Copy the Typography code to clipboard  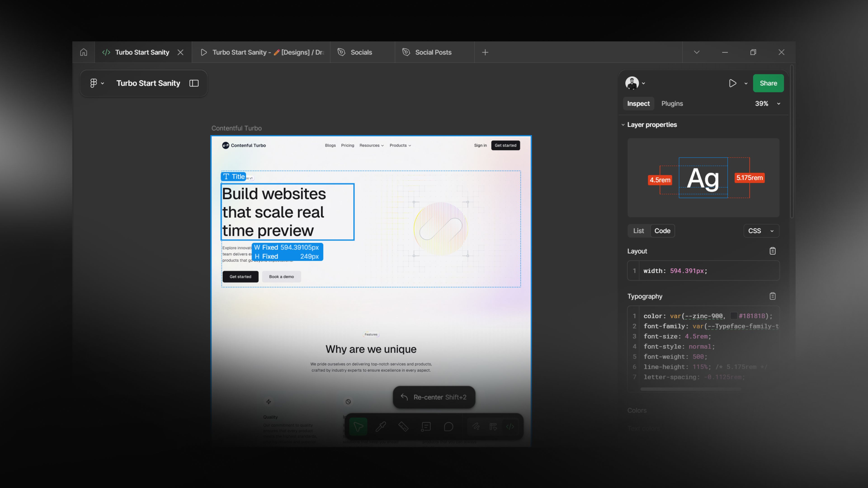click(x=773, y=296)
